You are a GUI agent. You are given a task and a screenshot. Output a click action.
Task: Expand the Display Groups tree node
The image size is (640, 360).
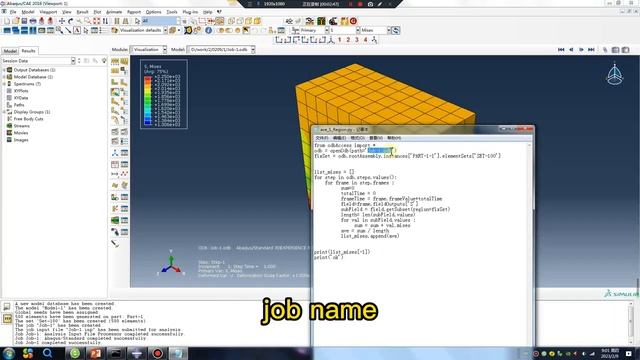tap(4, 111)
